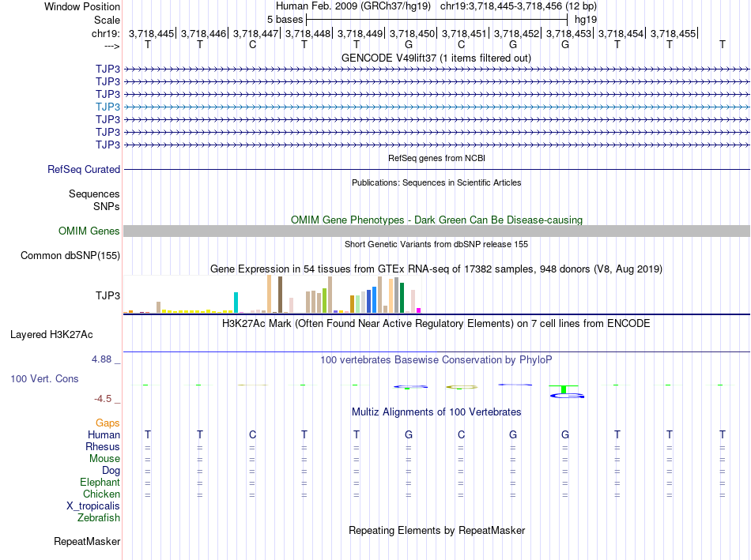Click the GENCODE V49lift37 track title

[436, 58]
